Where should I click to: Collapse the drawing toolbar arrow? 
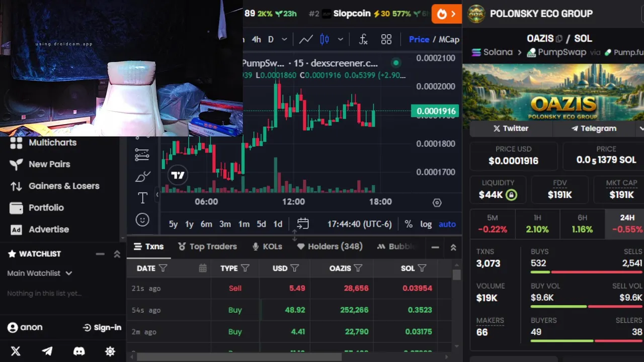157,194
